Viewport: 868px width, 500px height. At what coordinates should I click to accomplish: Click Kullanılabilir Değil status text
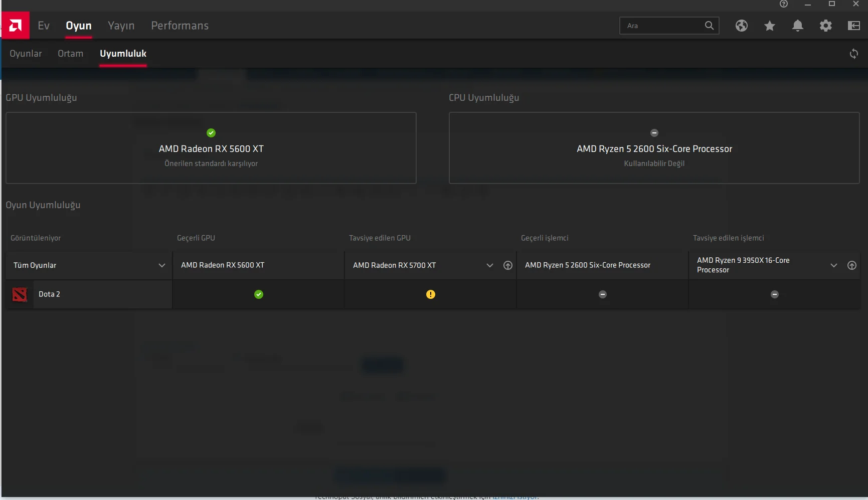(654, 163)
